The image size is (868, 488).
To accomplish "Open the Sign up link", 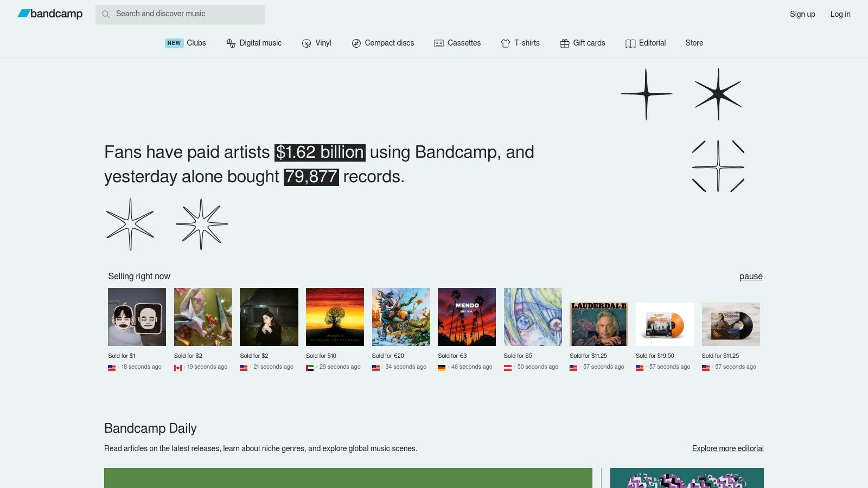I will tap(802, 14).
